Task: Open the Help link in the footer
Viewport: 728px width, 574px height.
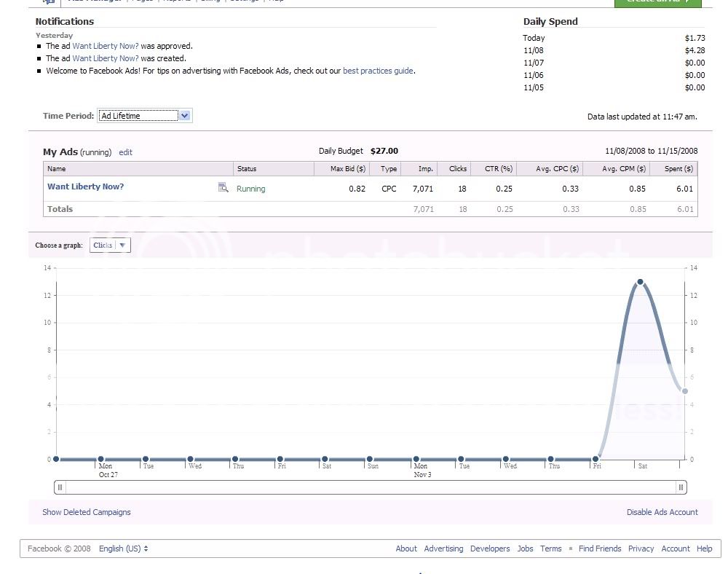Action: (x=704, y=549)
